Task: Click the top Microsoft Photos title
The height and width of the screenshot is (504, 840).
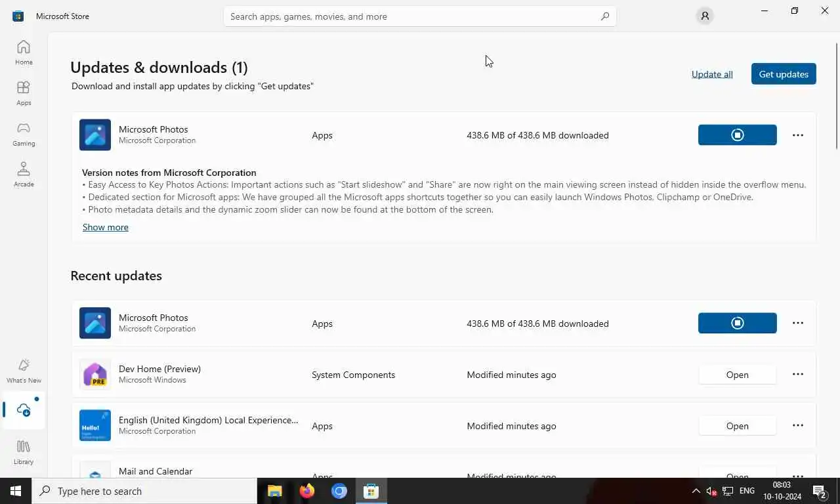Action: pos(154,129)
